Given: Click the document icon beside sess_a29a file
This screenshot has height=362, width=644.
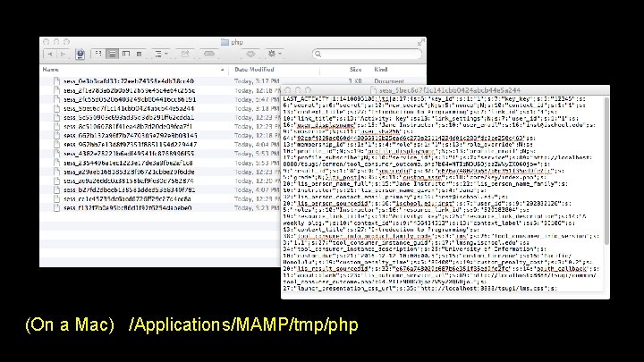Looking at the screenshot, I should (57, 172).
